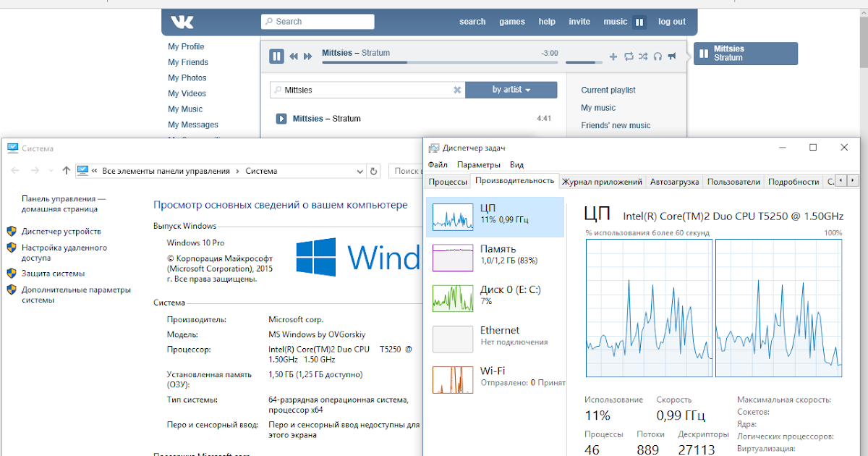This screenshot has height=456, width=868.
Task: Pause music via the header pause button
Action: pos(639,22)
